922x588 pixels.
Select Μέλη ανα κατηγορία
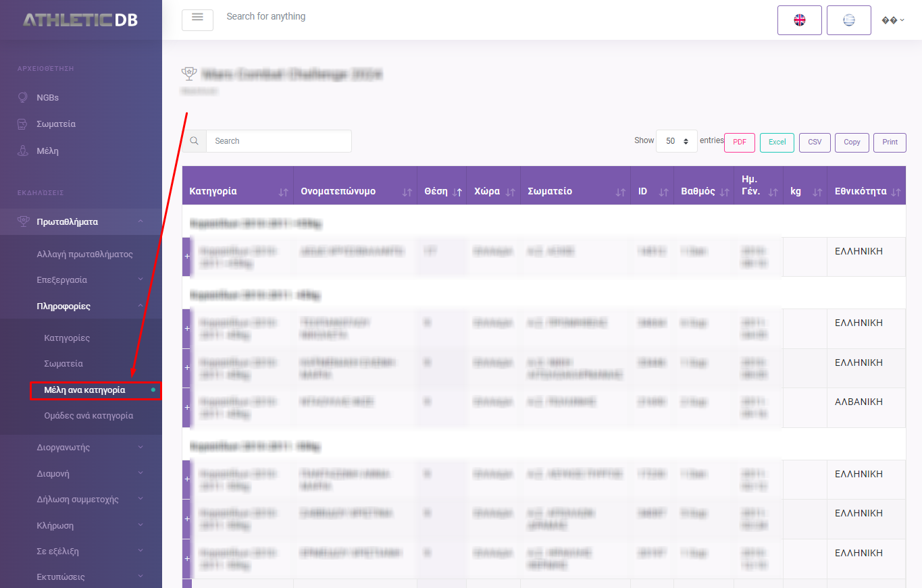click(x=84, y=390)
